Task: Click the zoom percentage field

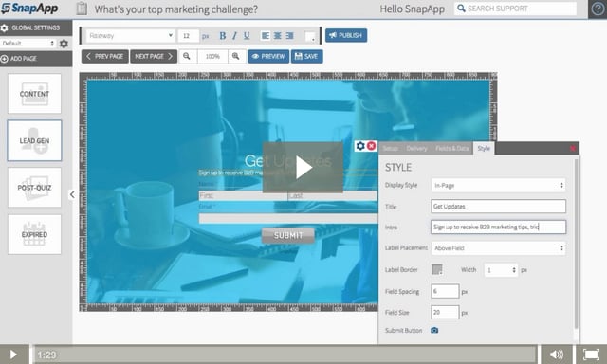Action: (212, 57)
